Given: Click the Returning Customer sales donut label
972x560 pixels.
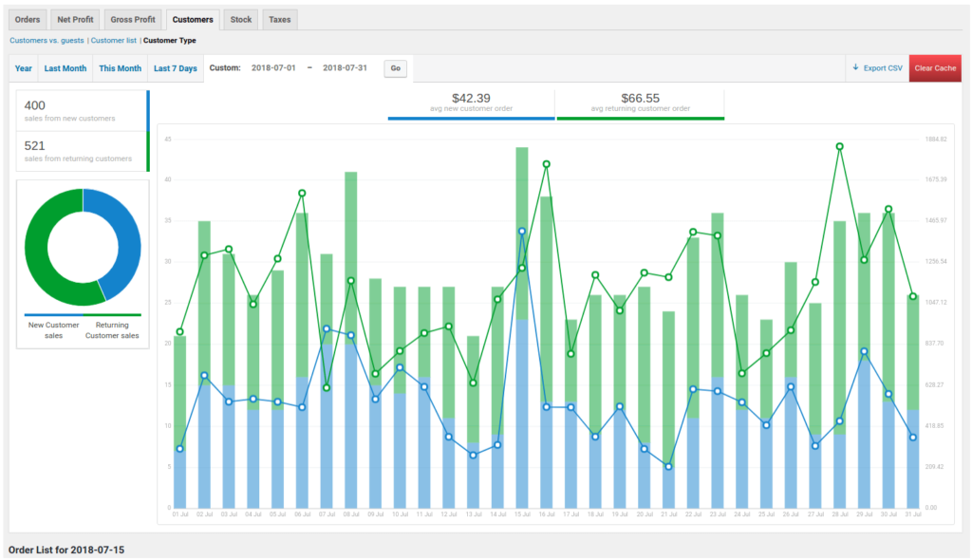Looking at the screenshot, I should point(112,330).
